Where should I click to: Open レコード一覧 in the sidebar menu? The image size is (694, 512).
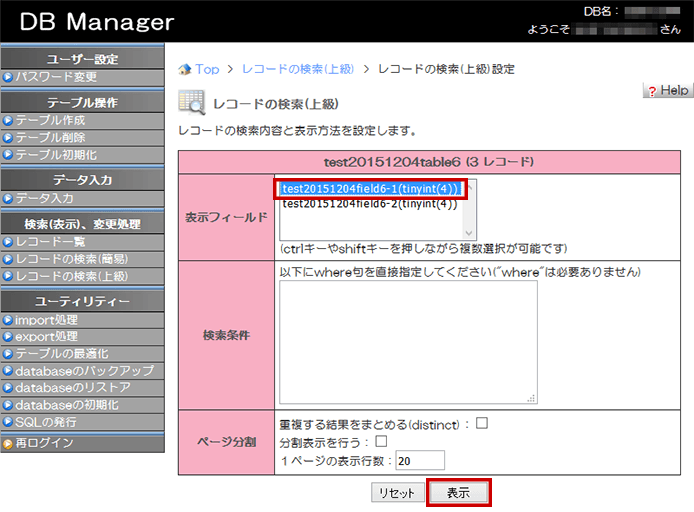coord(56,242)
